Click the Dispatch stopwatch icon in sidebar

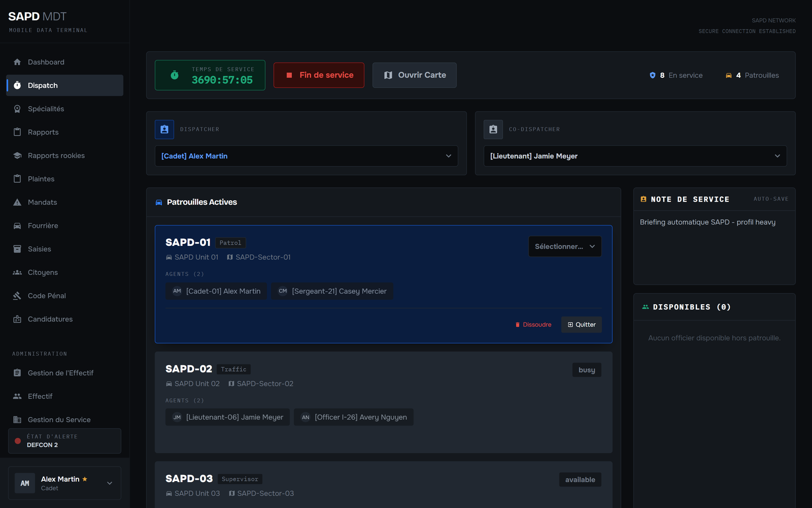click(17, 85)
